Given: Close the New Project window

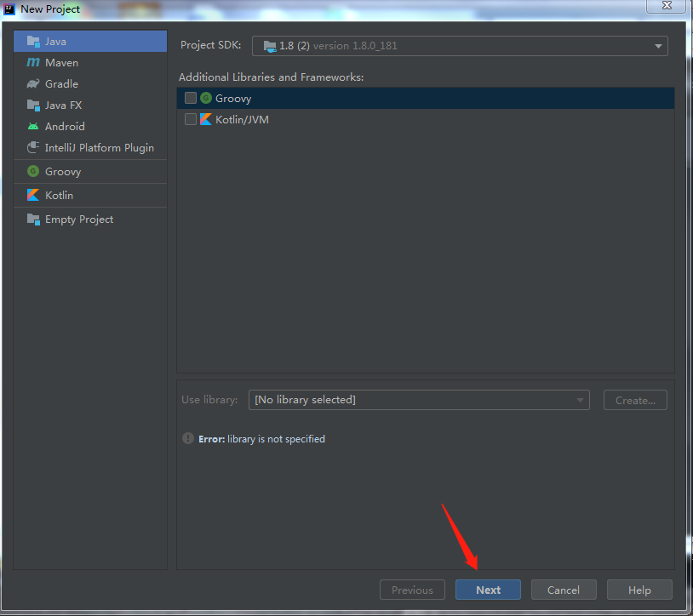Looking at the screenshot, I should coord(667,5).
